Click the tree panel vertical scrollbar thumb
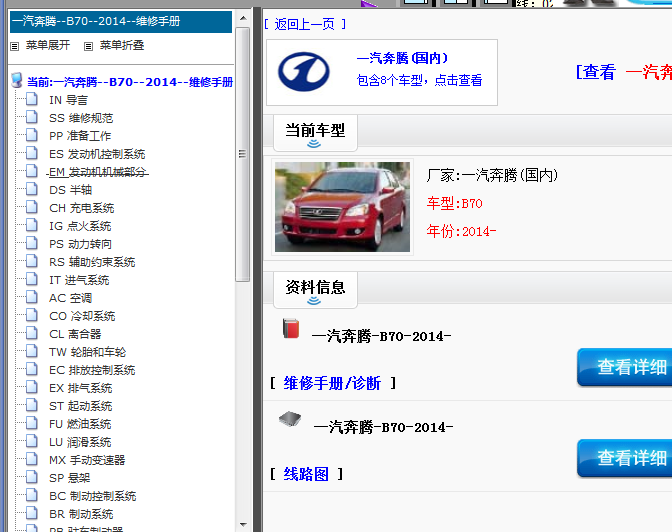The width and height of the screenshot is (672, 532). (243, 154)
